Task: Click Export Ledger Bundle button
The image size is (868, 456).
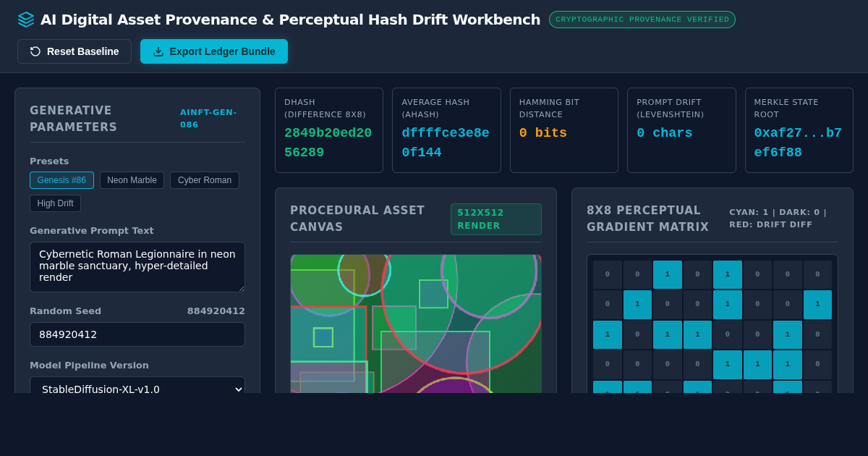Action: point(214,51)
